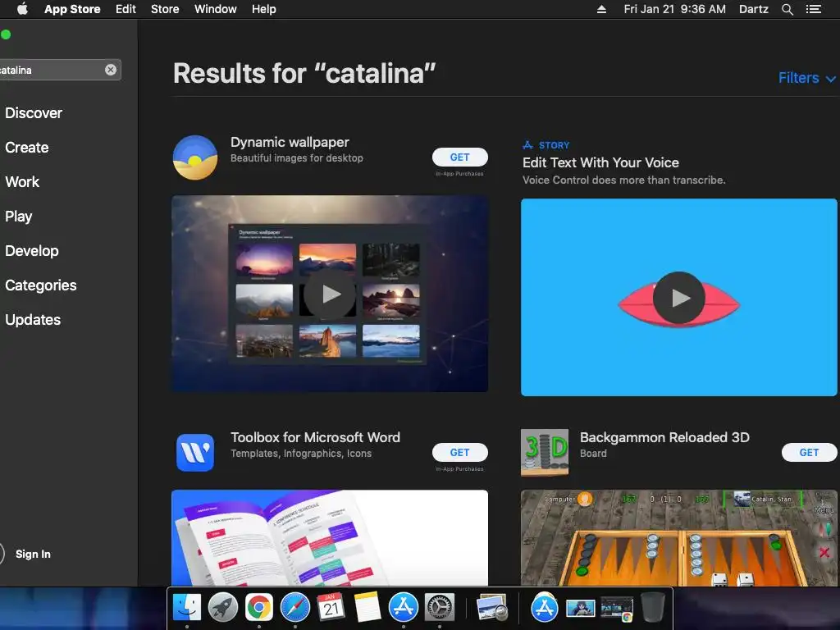This screenshot has width=840, height=630.
Task: Open Calendar showing Jan 21 in Dock
Action: click(331, 608)
